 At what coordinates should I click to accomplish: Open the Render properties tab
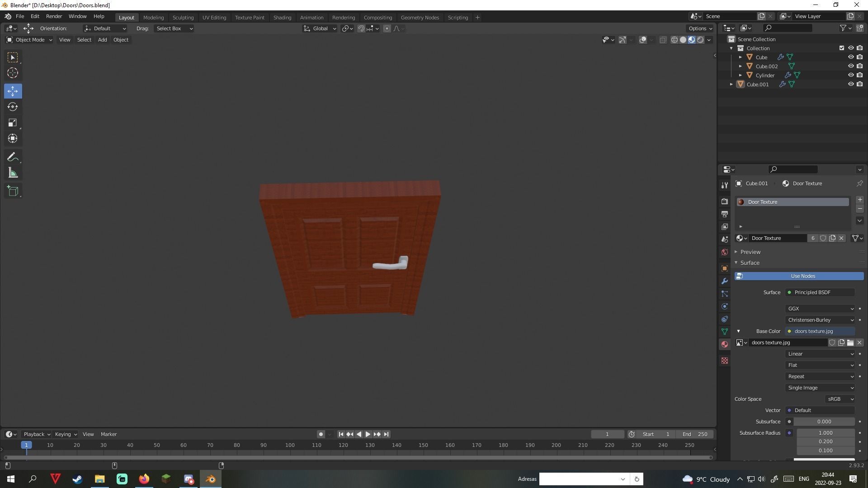click(x=725, y=201)
